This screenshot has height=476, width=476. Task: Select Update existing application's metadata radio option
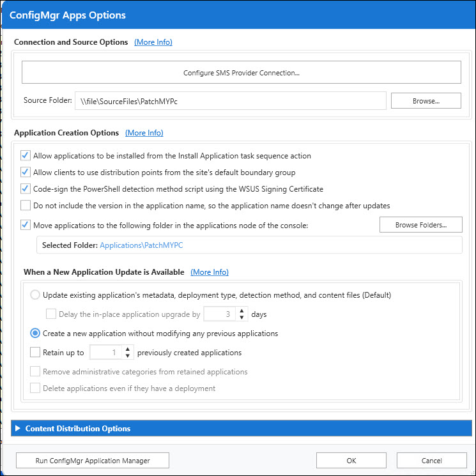coord(36,295)
